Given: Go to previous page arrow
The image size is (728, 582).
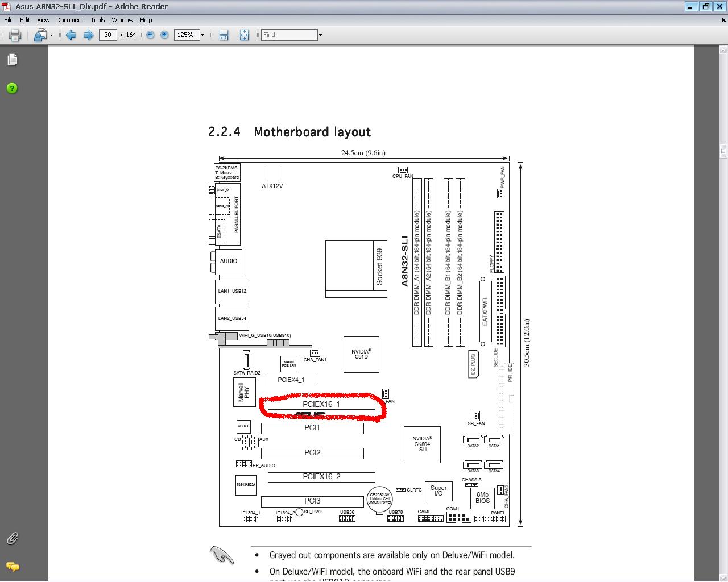Looking at the screenshot, I should tap(71, 35).
